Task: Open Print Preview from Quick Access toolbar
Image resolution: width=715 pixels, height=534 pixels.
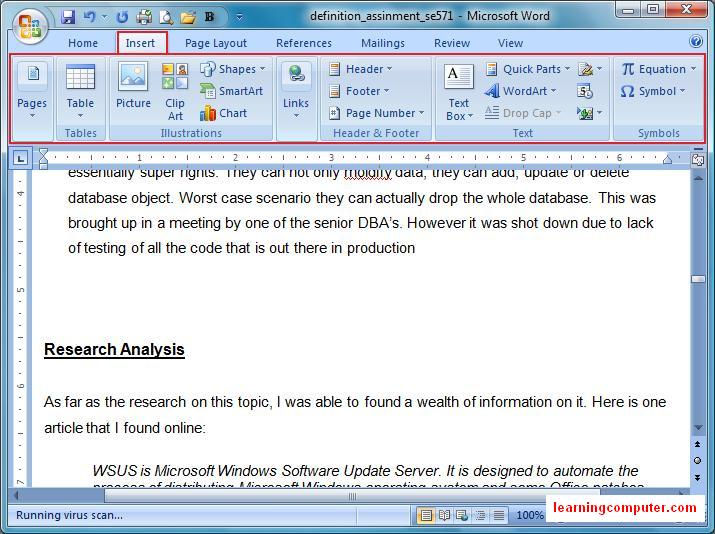Action: point(166,17)
